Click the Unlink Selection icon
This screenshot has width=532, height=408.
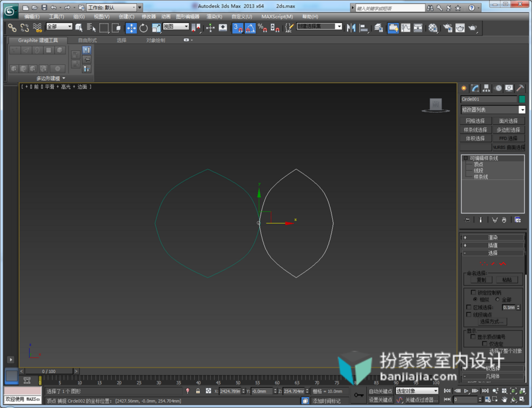tap(25, 28)
